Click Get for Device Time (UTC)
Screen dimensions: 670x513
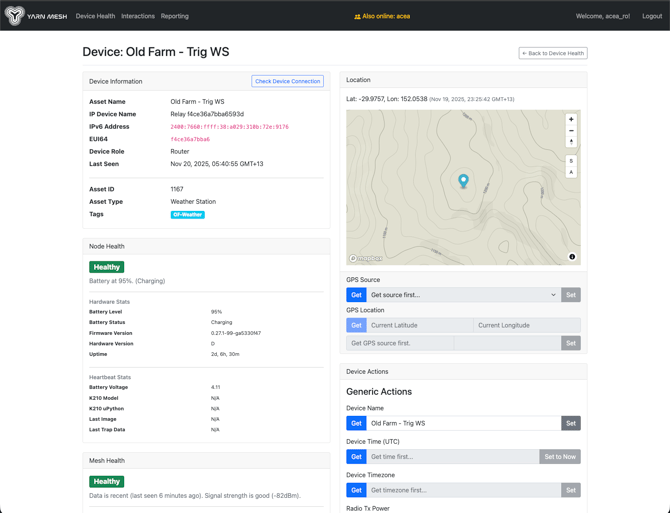(x=356, y=457)
